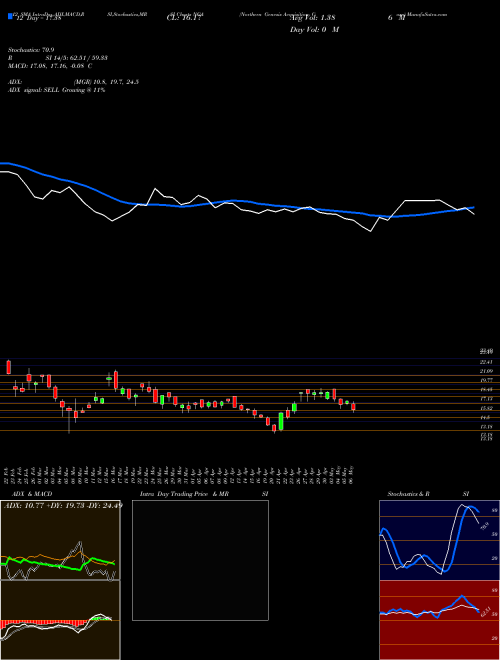The image size is (500, 660).
Task: Click the blue 12 Day SMA legend square
Action: [10, 16]
